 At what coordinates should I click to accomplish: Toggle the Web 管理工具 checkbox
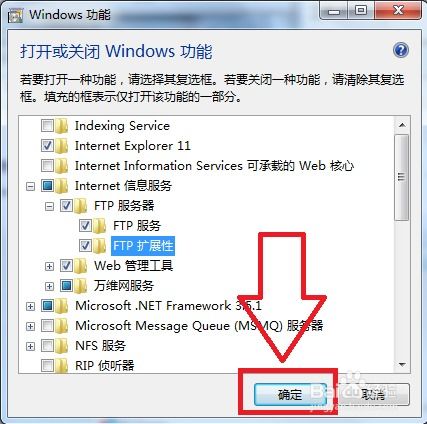66,266
